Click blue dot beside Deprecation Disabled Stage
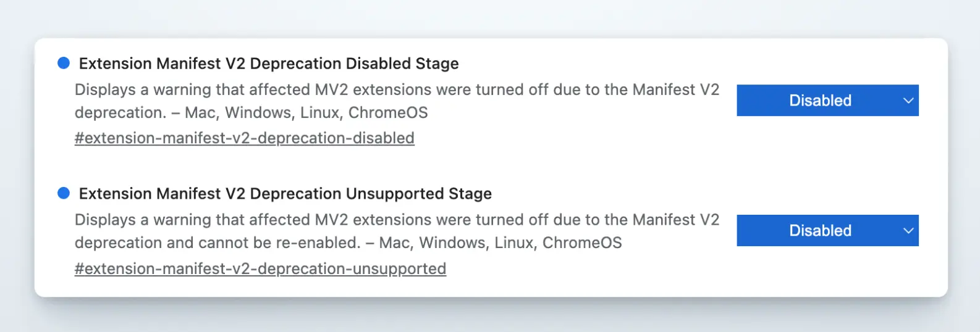Image resolution: width=980 pixels, height=332 pixels. [64, 63]
